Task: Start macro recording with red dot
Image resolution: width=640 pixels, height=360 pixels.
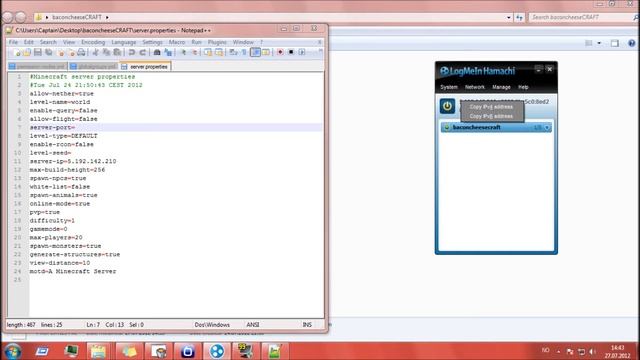Action: click(x=280, y=52)
